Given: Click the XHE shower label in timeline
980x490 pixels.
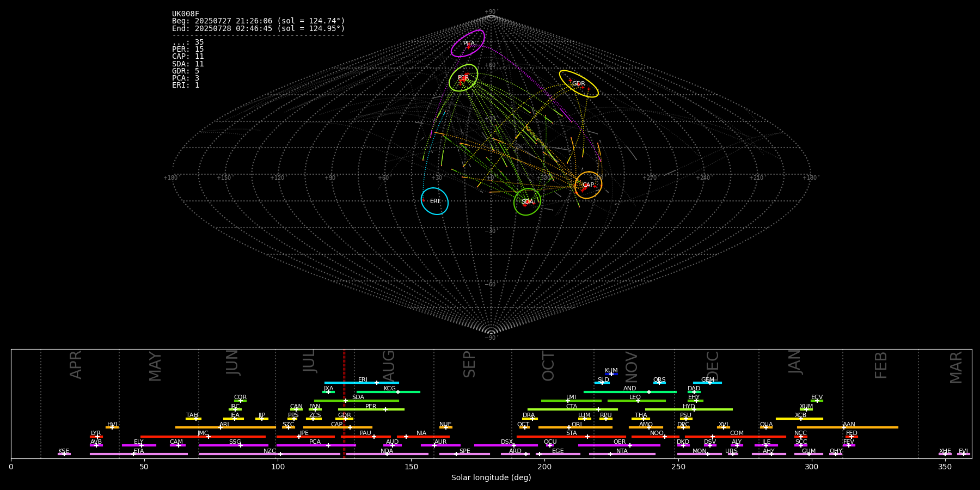Looking at the screenshot, I should pyautogui.click(x=945, y=451).
